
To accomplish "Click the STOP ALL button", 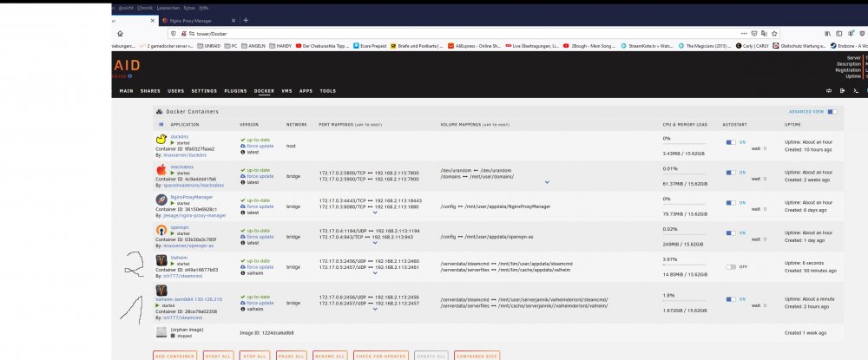I will coord(255,357).
